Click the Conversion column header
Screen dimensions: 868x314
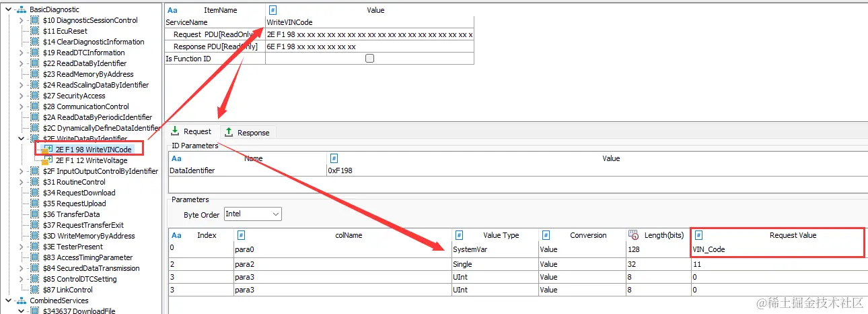[x=581, y=235]
